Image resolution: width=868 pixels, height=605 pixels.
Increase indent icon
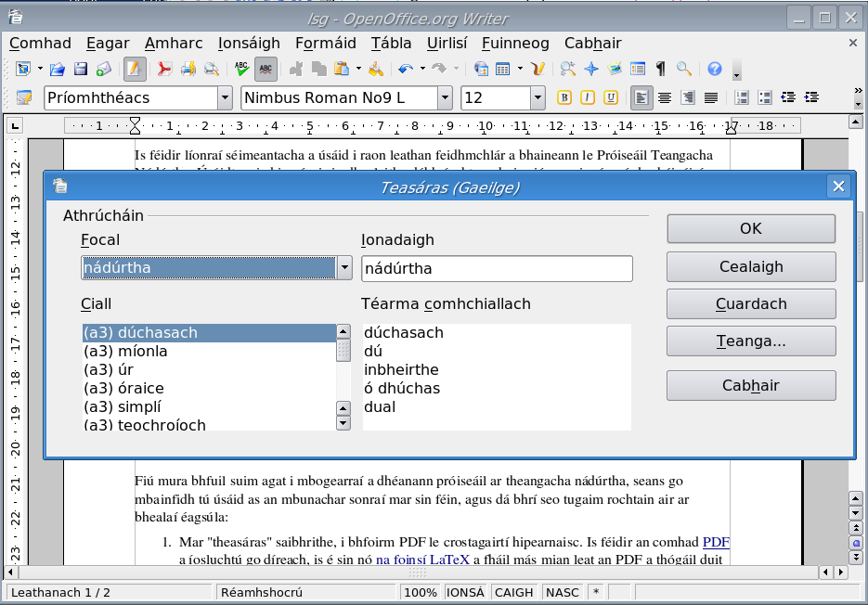click(811, 98)
